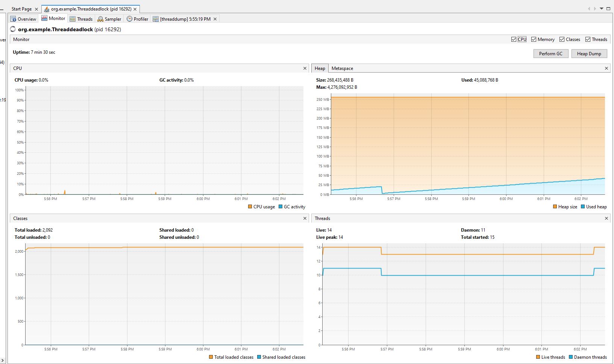Click Perform GC button
614x364 pixels.
coord(550,53)
